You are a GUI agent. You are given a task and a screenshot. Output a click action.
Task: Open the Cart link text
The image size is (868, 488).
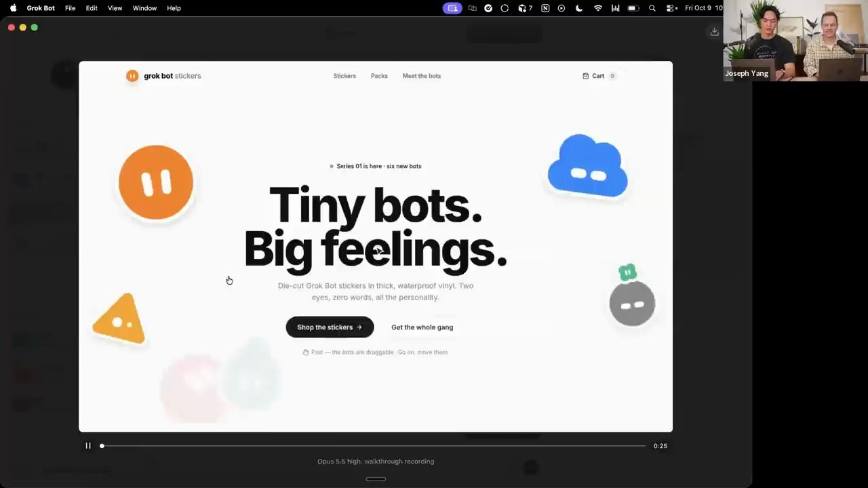pyautogui.click(x=598, y=76)
